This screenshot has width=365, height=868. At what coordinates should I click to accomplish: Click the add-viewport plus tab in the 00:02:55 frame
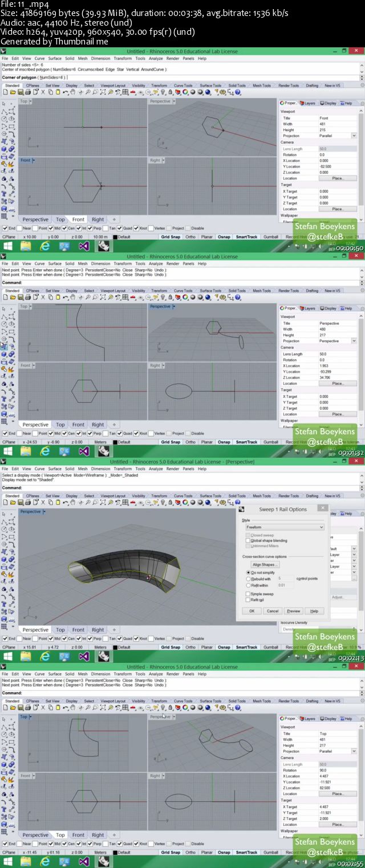pyautogui.click(x=113, y=835)
